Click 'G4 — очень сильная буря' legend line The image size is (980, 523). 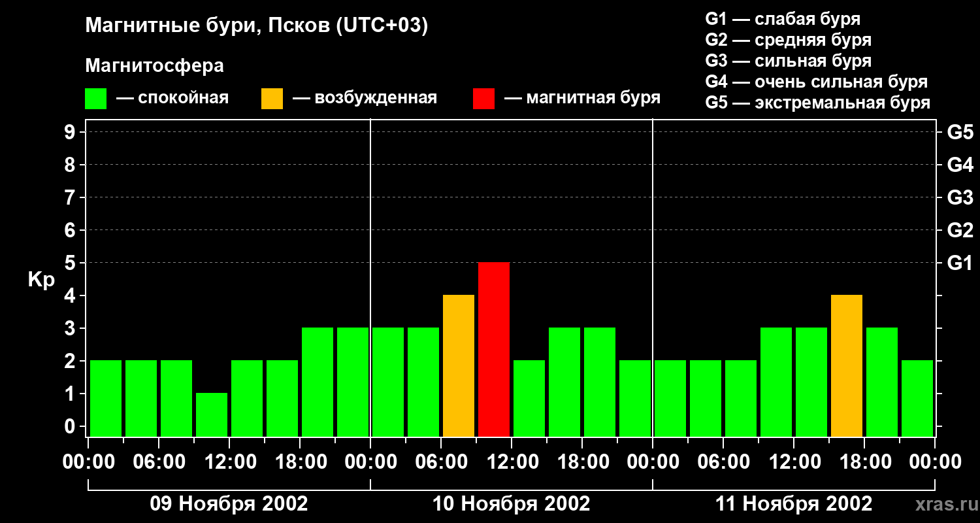816,82
